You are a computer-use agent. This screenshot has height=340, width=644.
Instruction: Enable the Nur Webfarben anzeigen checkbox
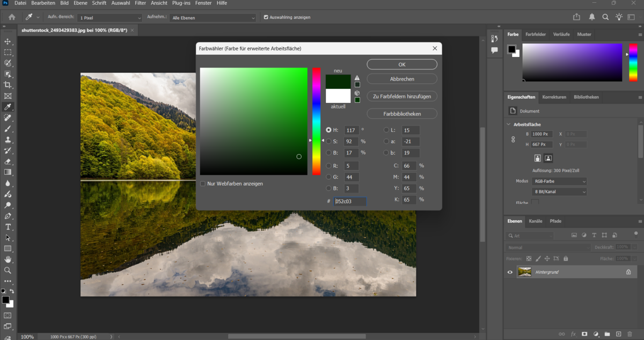click(203, 183)
